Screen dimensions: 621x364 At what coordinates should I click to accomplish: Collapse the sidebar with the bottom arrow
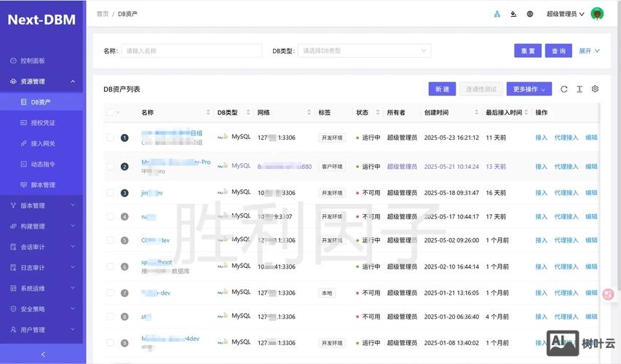point(43,354)
